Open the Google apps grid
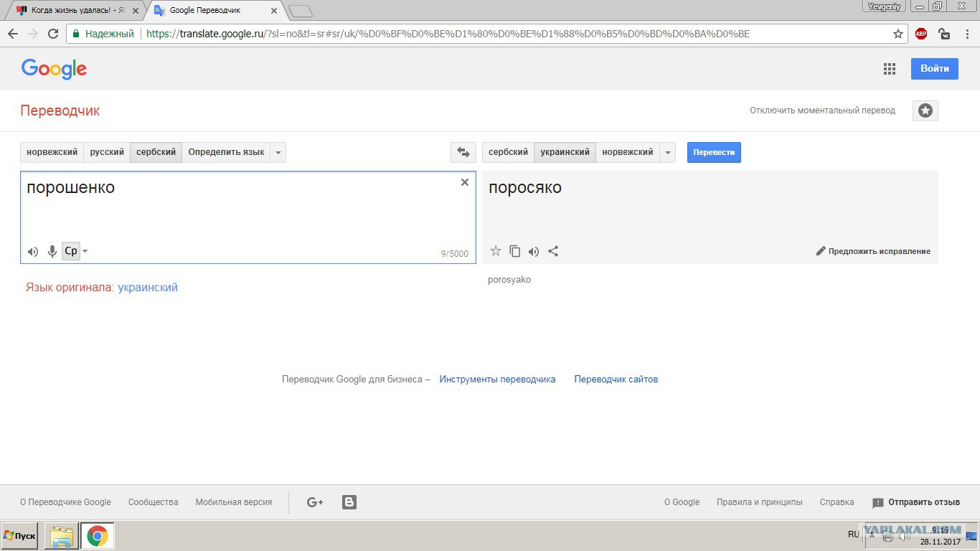This screenshot has height=551, width=980. 890,69
